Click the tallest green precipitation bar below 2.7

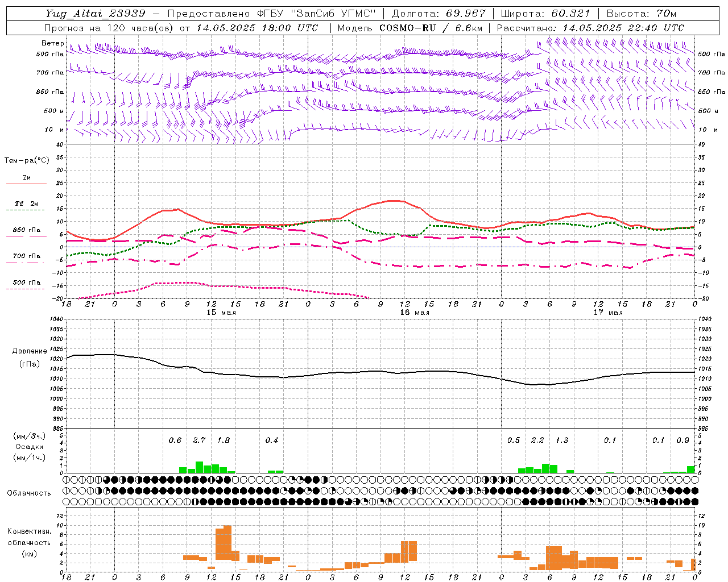coord(200,467)
